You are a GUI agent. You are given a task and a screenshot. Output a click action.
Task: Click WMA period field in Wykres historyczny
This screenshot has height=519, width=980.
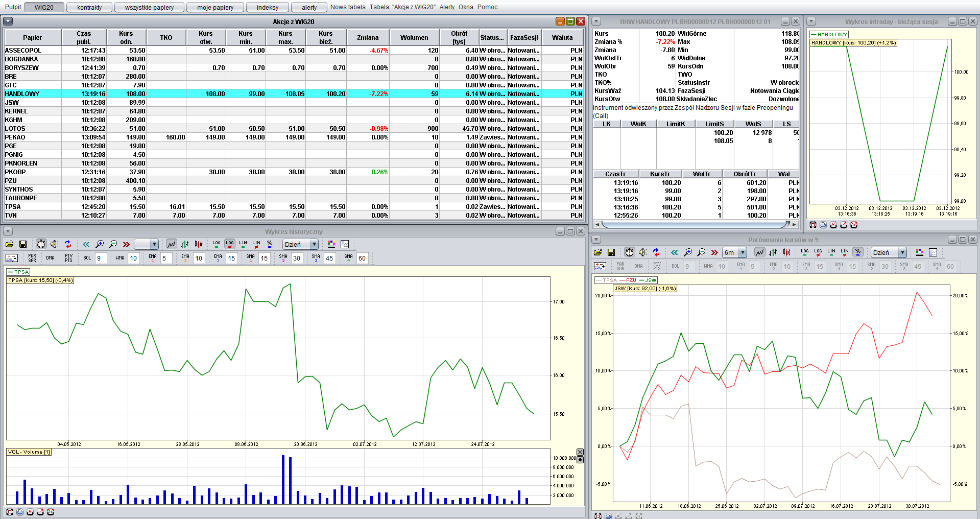(134, 258)
